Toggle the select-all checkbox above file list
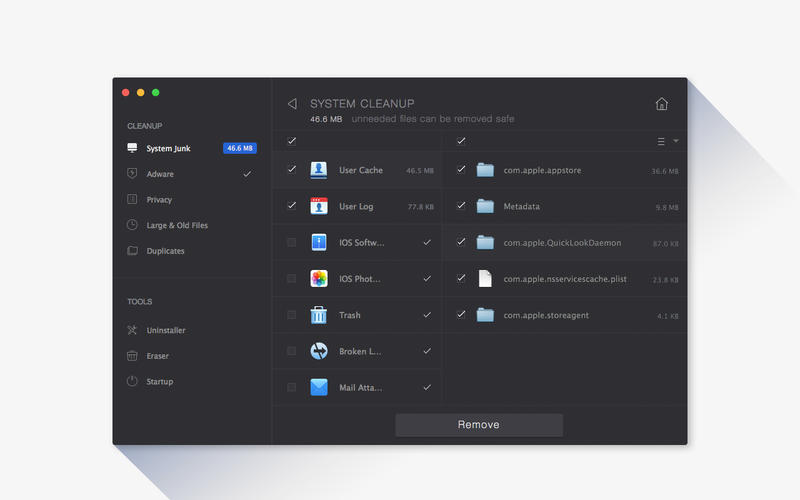This screenshot has width=800, height=500. (461, 141)
